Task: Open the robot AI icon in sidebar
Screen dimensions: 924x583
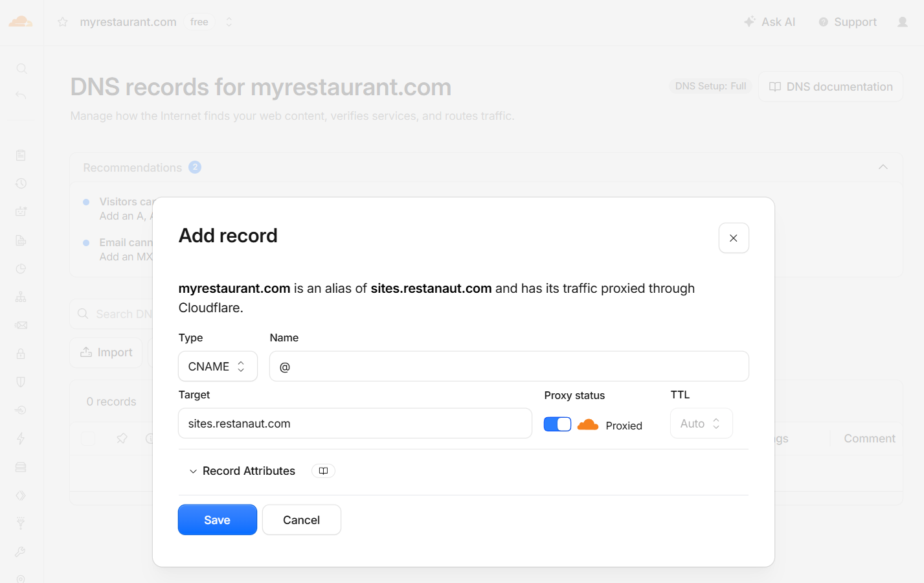Action: click(x=21, y=211)
